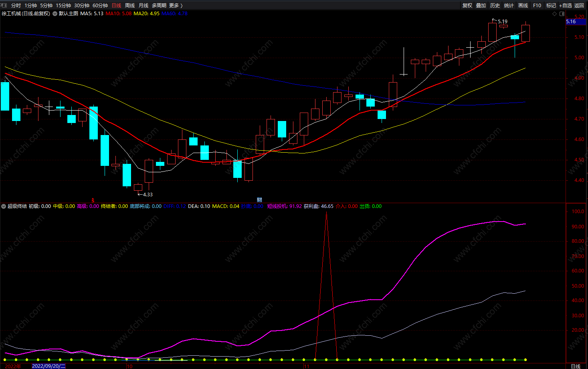Open the 历史 history button
Image resolution: width=588 pixels, height=369 pixels.
point(495,5)
